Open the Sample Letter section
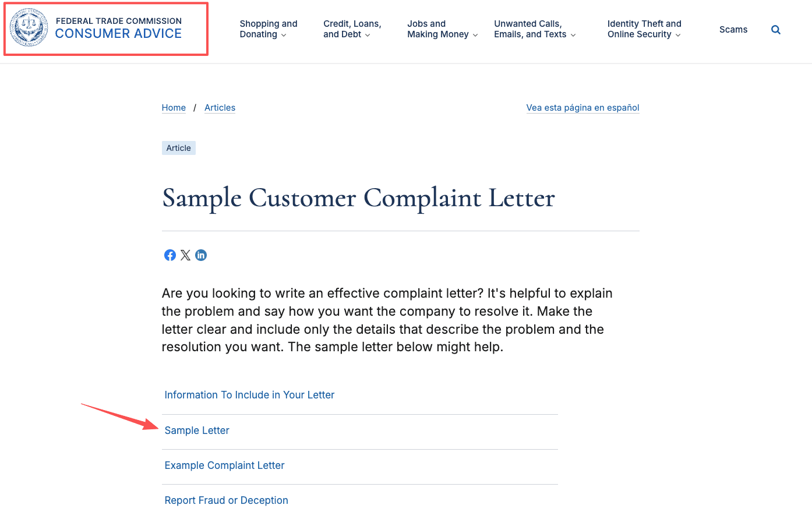Screen dimensions: 812x519 pos(197,430)
